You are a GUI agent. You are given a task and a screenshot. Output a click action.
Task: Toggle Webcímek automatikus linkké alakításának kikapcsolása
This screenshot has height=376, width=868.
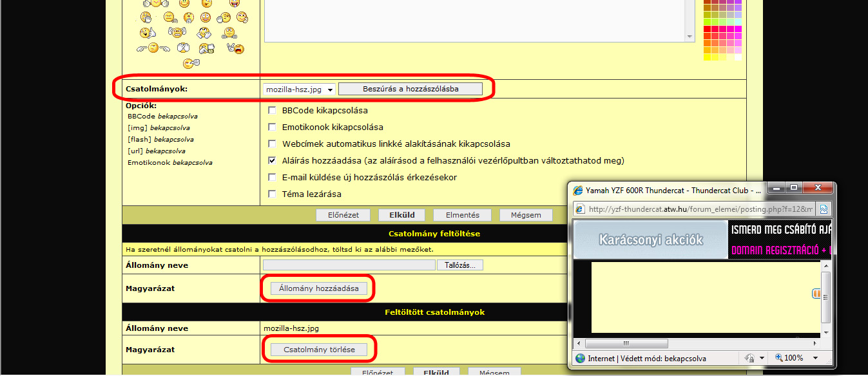click(272, 144)
